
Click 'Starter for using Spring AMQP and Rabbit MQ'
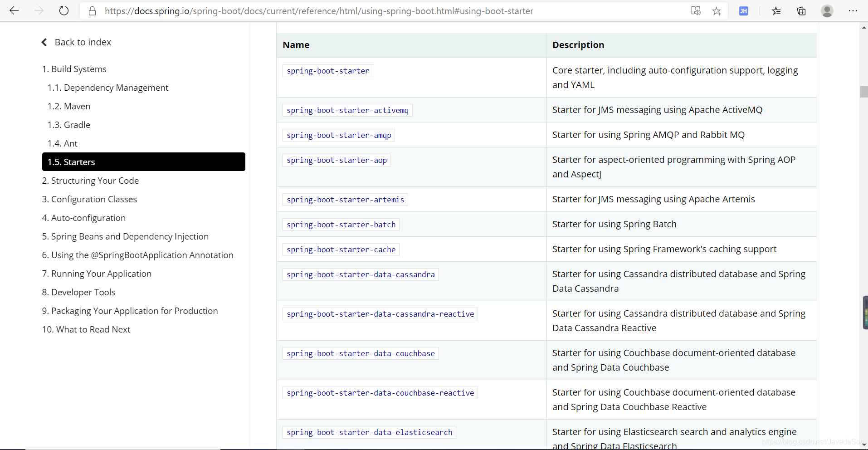click(649, 135)
